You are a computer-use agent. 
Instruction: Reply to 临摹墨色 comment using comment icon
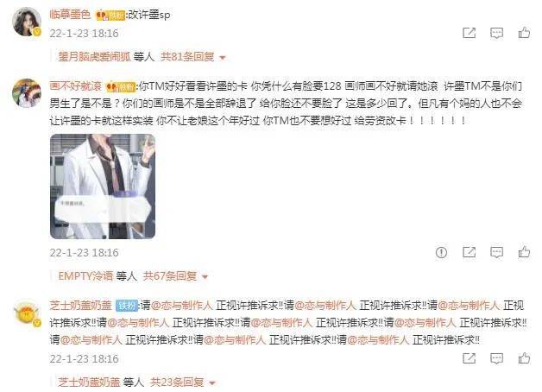(x=497, y=33)
